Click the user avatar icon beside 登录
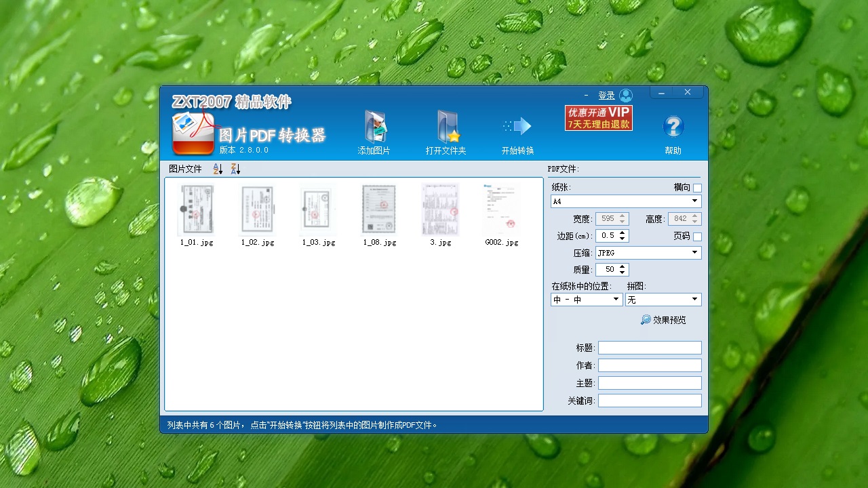The height and width of the screenshot is (488, 868). pyautogui.click(x=625, y=95)
